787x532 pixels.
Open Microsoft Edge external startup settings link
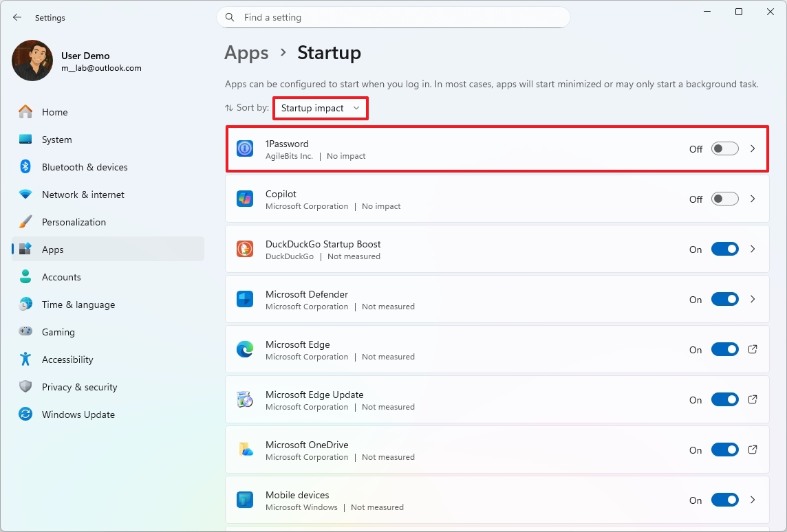click(x=753, y=349)
